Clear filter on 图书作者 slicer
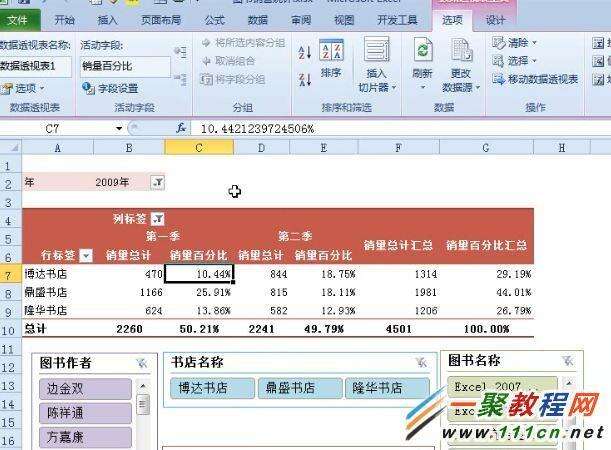The width and height of the screenshot is (611, 450). pos(143,363)
